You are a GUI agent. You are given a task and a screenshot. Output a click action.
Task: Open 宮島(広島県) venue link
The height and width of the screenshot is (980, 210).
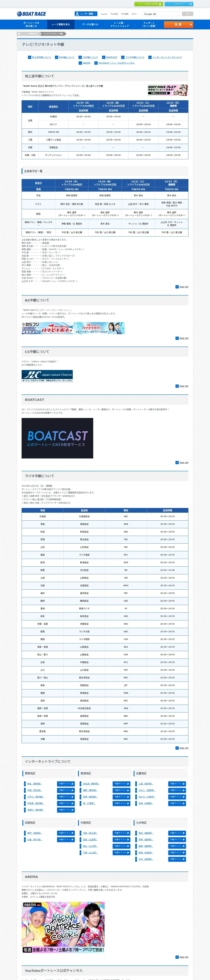click(90, 840)
